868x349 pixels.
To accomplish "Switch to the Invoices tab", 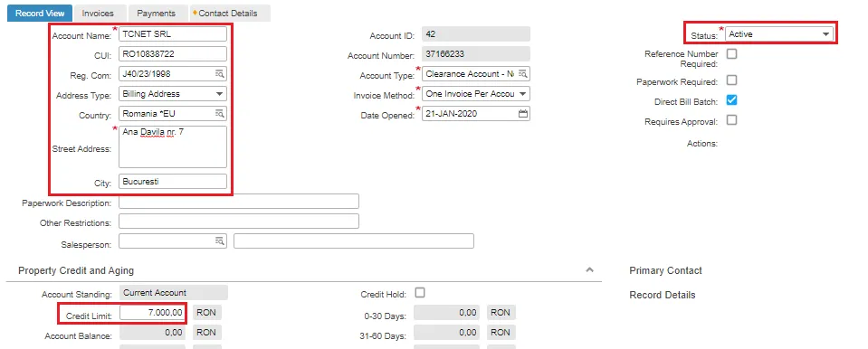I will click(x=98, y=14).
